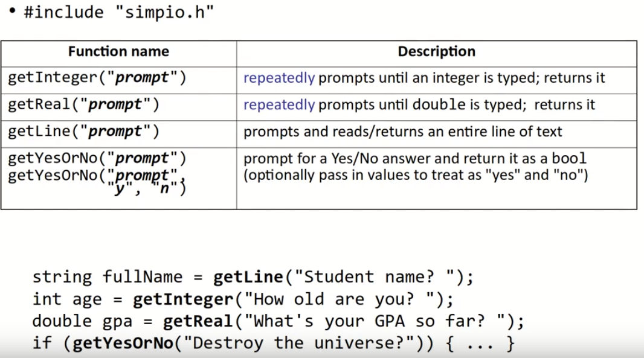Click the "Description" column header
Viewport: 644px width, 358px height.
point(436,52)
